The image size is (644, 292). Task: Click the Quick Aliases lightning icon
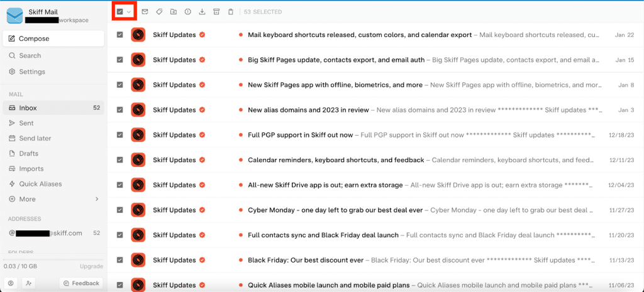point(12,184)
